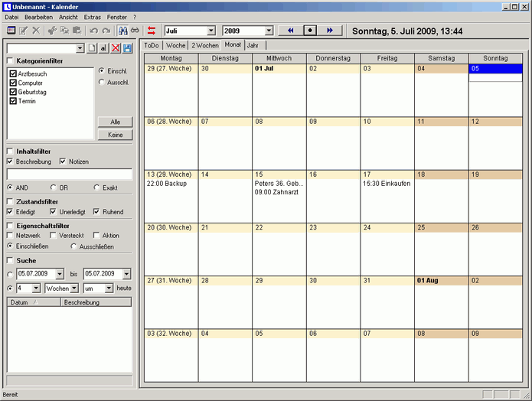Click the copy toolbar icon

click(64, 31)
